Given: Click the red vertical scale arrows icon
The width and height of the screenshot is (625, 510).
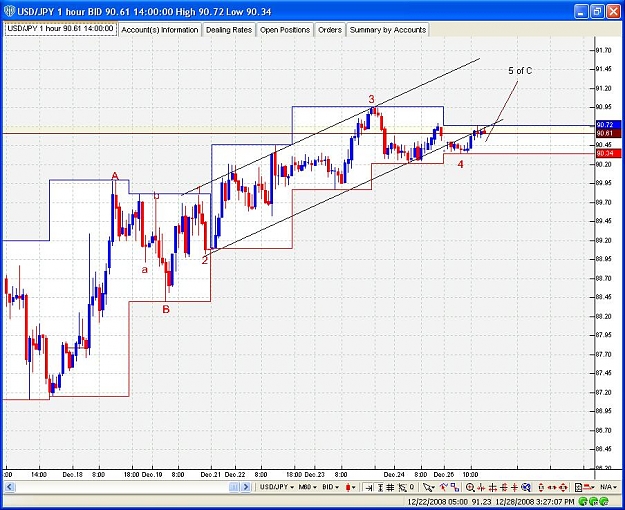Looking at the screenshot, I should click(x=541, y=487).
